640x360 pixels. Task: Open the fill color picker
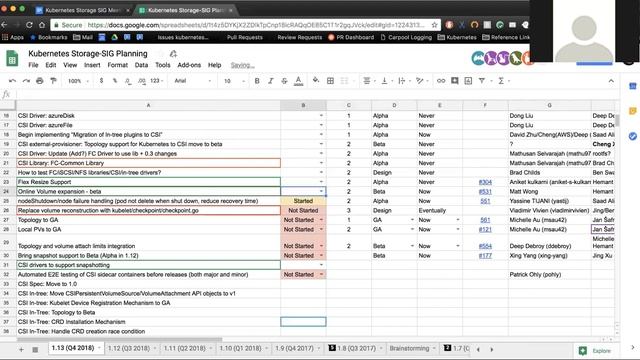[x=316, y=81]
